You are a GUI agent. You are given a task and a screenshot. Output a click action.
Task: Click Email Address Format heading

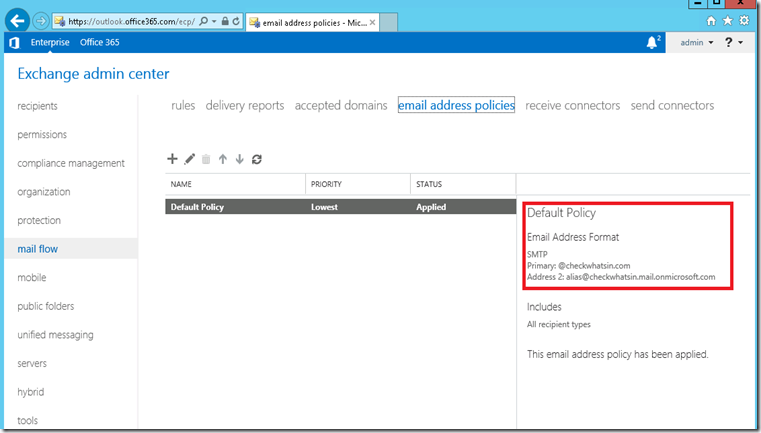pyautogui.click(x=573, y=237)
